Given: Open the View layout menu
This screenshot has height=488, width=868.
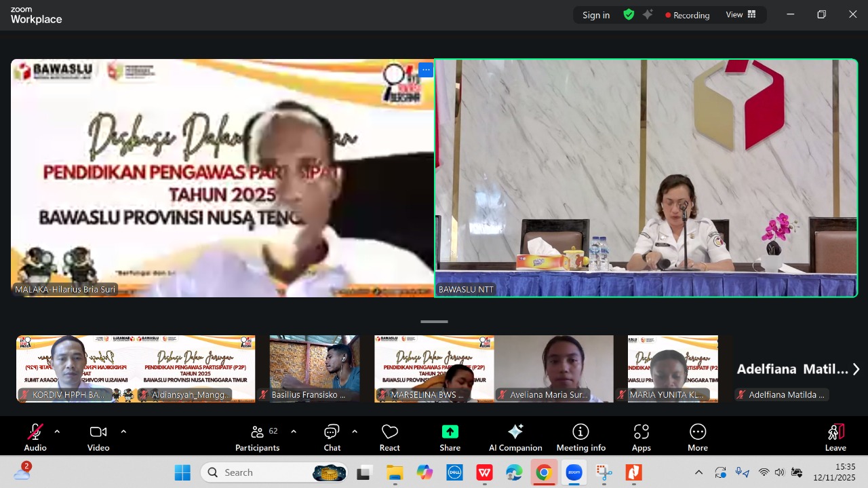Looking at the screenshot, I should click(741, 14).
